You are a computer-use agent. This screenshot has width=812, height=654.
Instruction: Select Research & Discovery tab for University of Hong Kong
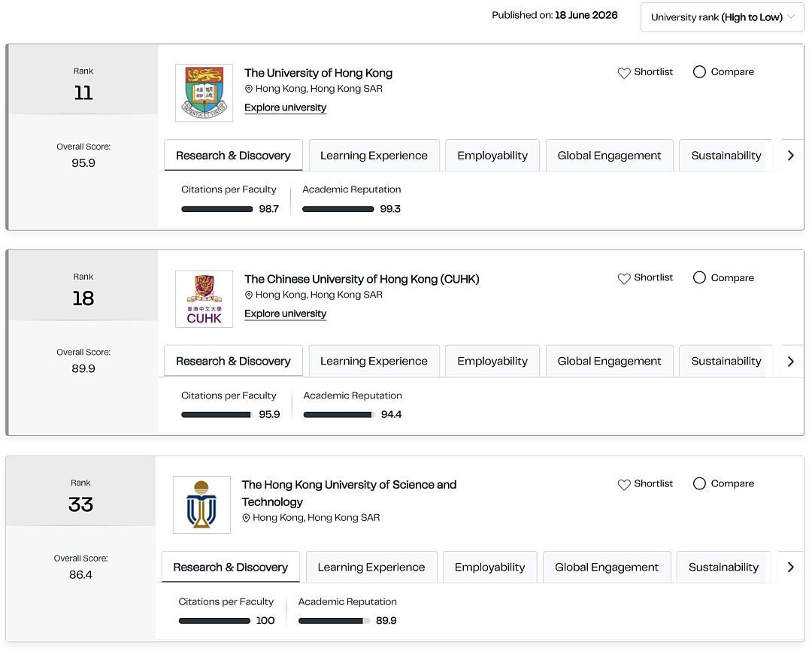click(x=233, y=156)
